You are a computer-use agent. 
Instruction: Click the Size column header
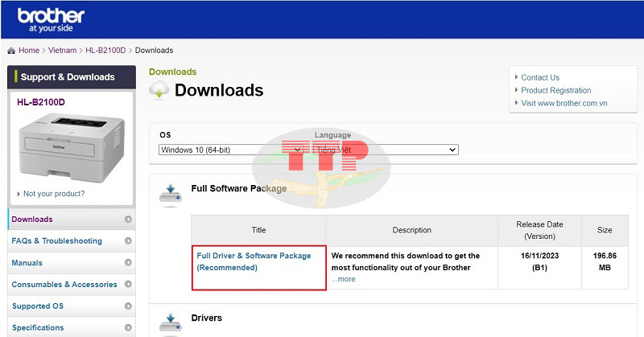tap(605, 230)
